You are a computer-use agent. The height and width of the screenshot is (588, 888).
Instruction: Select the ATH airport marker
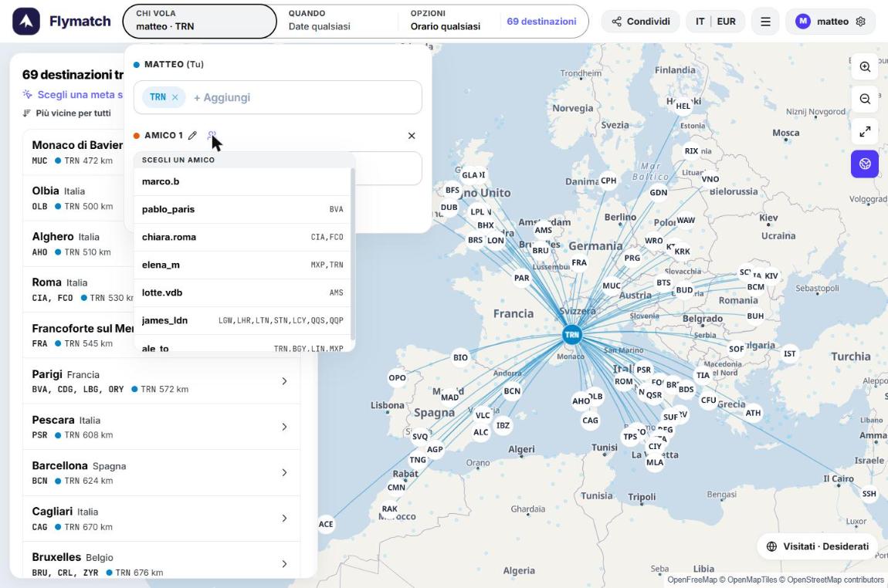753,413
